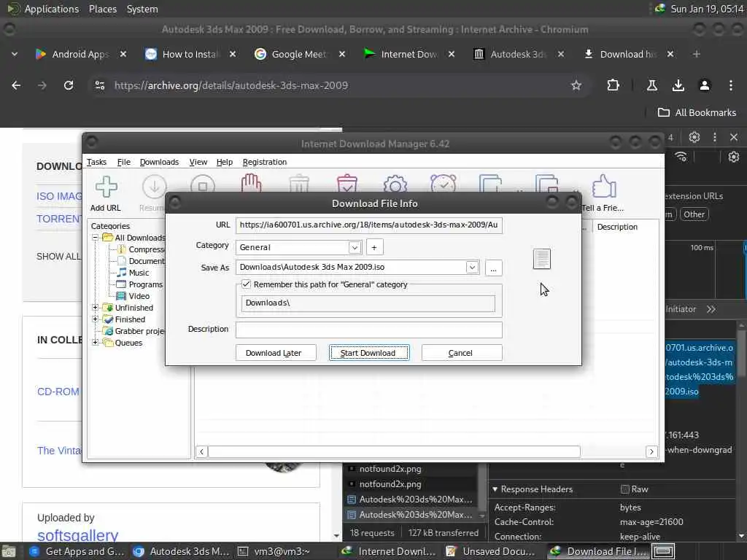Click the right arrow of IDM horizontal scrollbar
The image size is (747, 560).
tap(651, 451)
